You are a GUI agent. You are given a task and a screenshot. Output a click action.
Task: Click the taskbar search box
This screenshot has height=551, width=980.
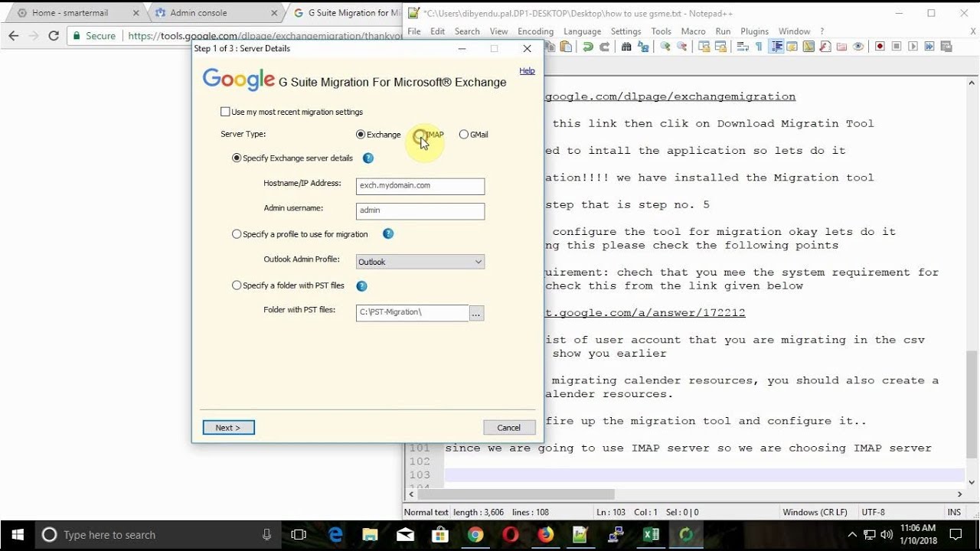pos(158,535)
